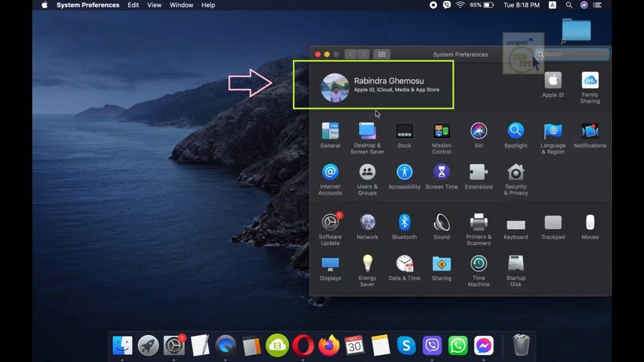This screenshot has width=644, height=362.
Task: Open the System Preferences menu
Action: pyautogui.click(x=88, y=5)
